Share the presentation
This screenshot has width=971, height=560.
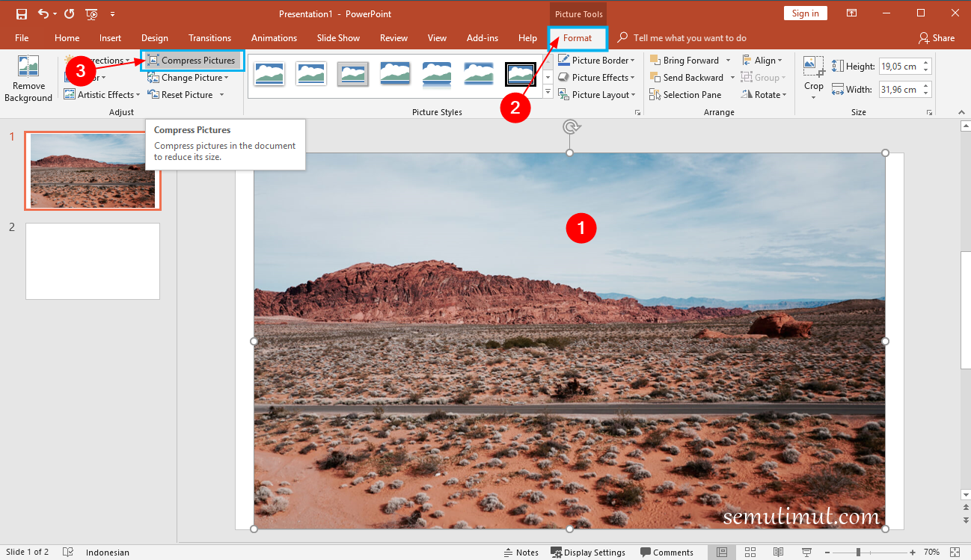click(937, 38)
